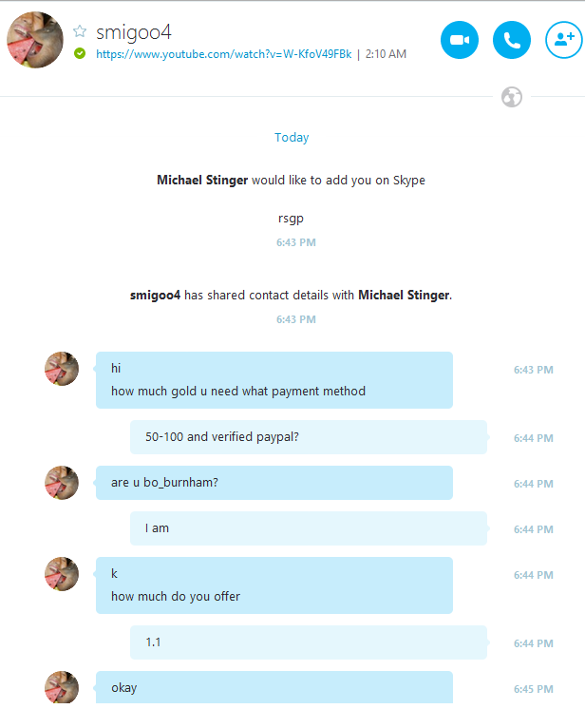Click the avatar beside the 'hi' message
Screen dimensions: 585x728
pos(62,369)
